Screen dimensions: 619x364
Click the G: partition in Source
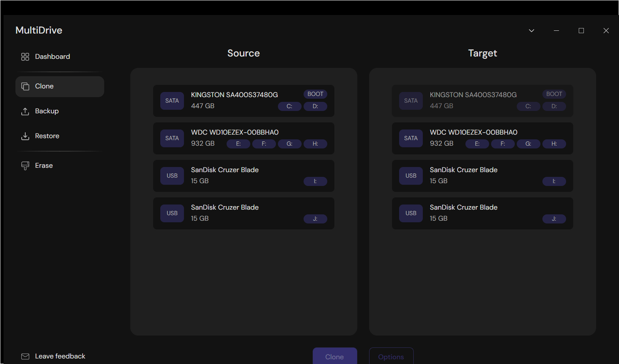point(290,144)
